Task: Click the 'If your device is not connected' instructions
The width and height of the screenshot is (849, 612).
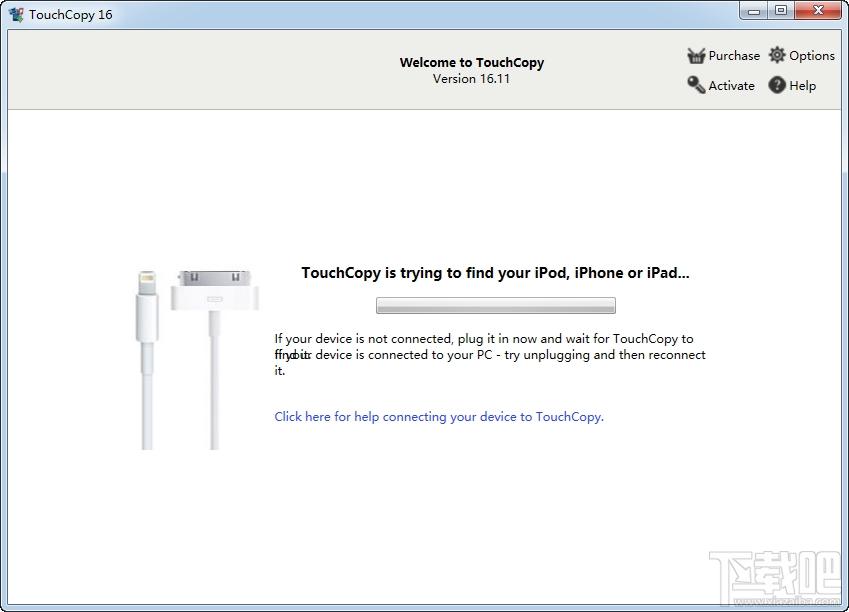Action: [x=489, y=354]
